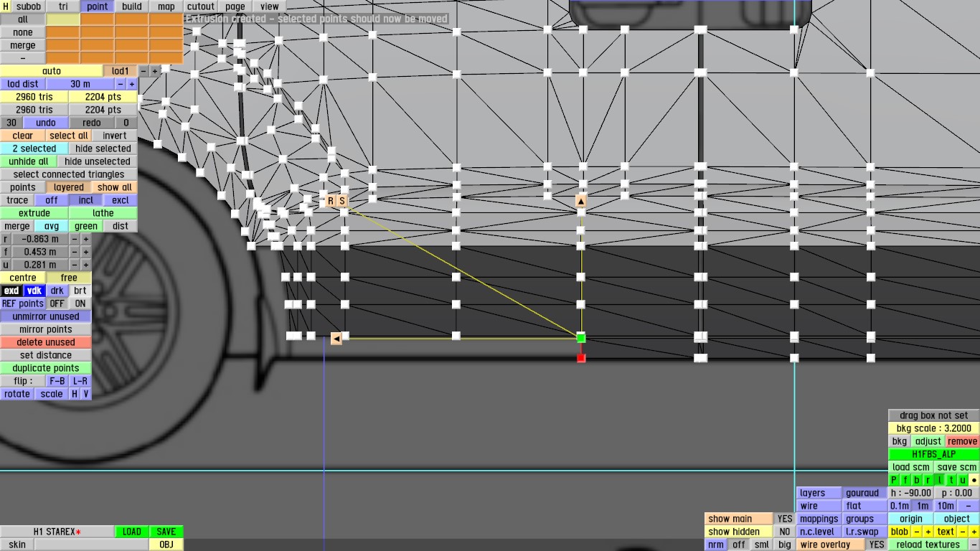
Task: Set trace mode to incl
Action: pos(86,200)
